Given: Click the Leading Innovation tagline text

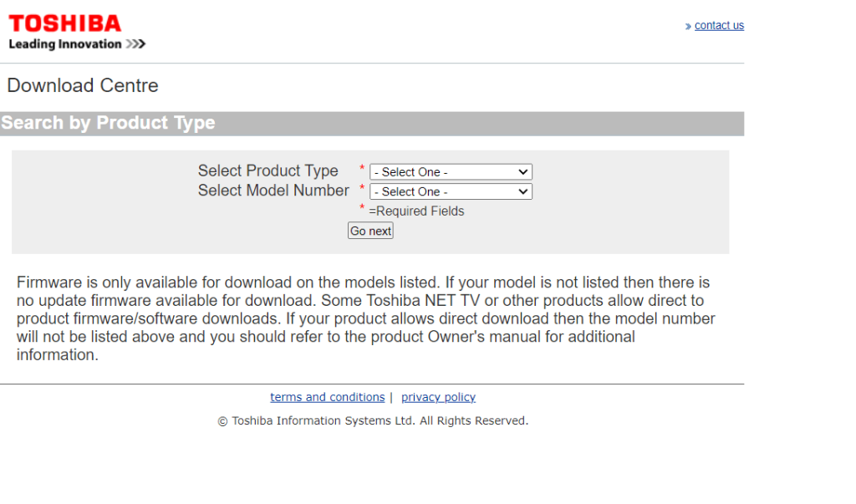Looking at the screenshot, I should (64, 44).
